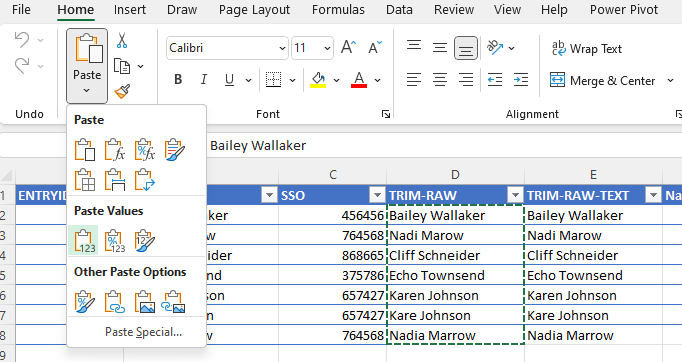This screenshot has width=682, height=362.
Task: Choose paste as Picture icon
Action: (x=144, y=302)
